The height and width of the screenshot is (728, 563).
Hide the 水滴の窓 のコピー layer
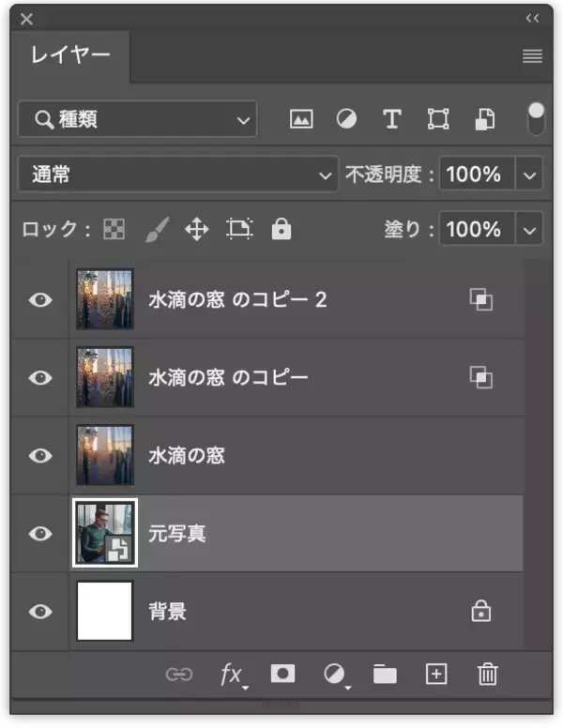click(x=40, y=378)
